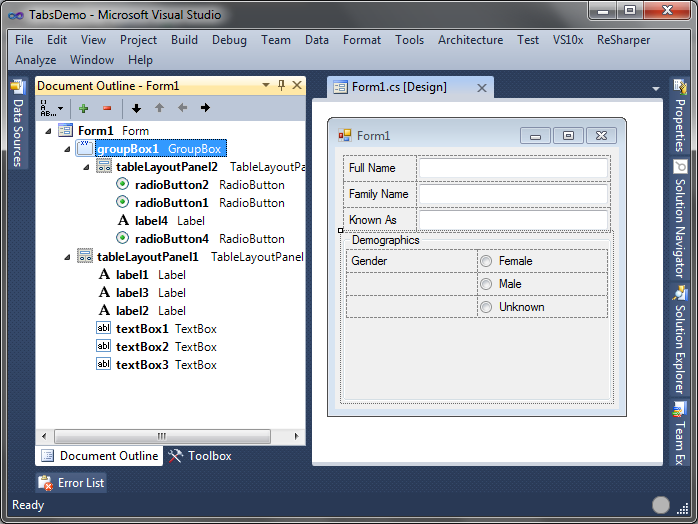Select label2 Label in the outline
The image size is (698, 524).
coord(141,310)
